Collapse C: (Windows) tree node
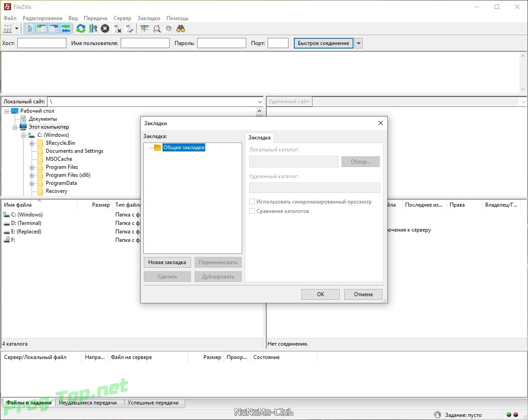 (23, 135)
